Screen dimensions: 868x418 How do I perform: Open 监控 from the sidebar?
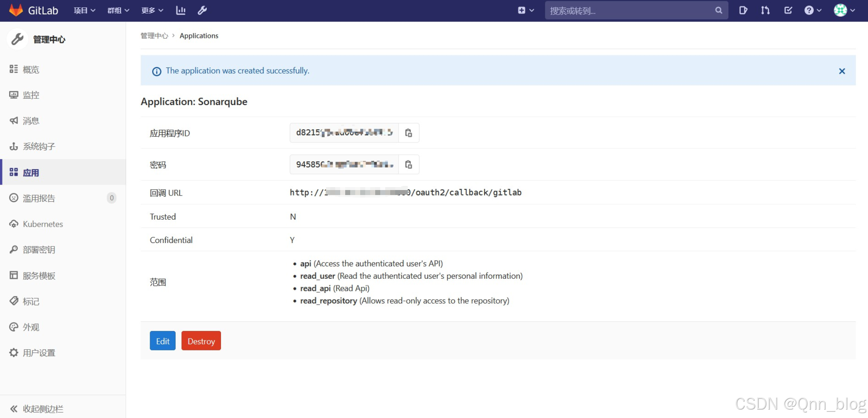[x=30, y=95]
